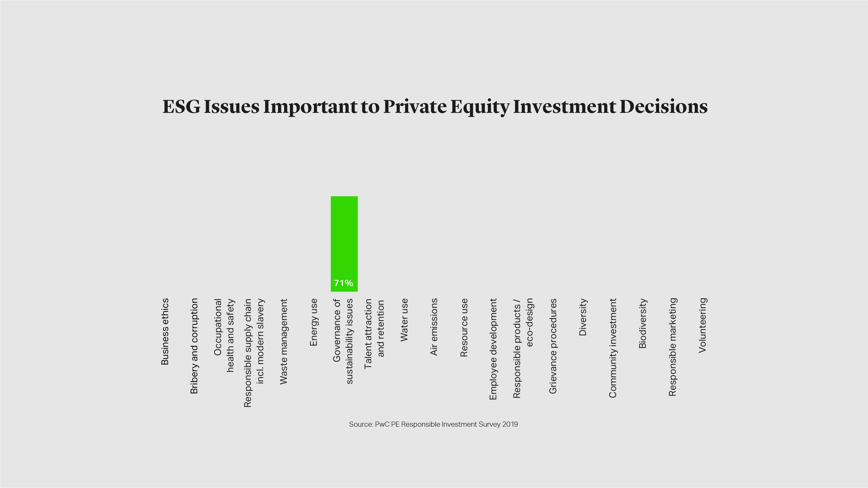Click Governance of sustainability issues label
Image resolution: width=868 pixels, height=488 pixels.
pyautogui.click(x=343, y=341)
